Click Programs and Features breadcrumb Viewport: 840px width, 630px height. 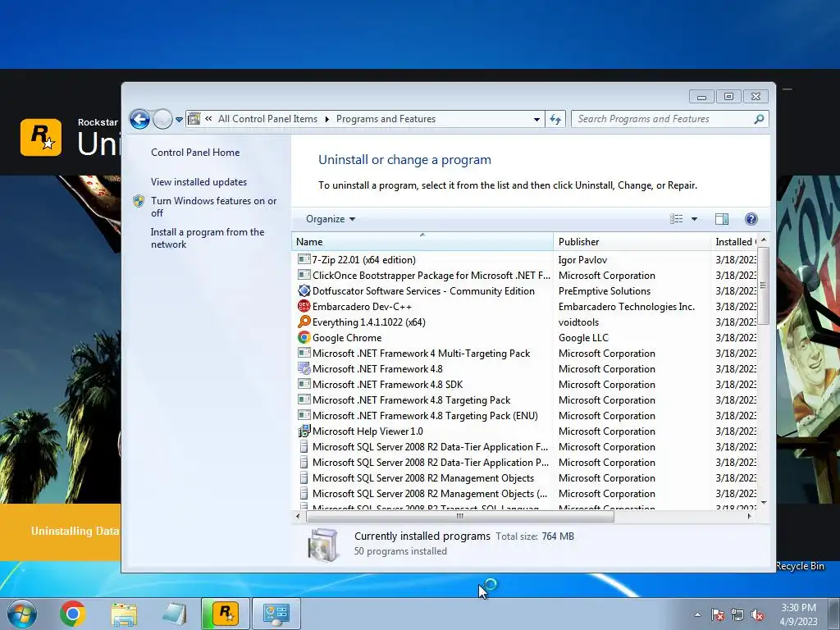(386, 119)
